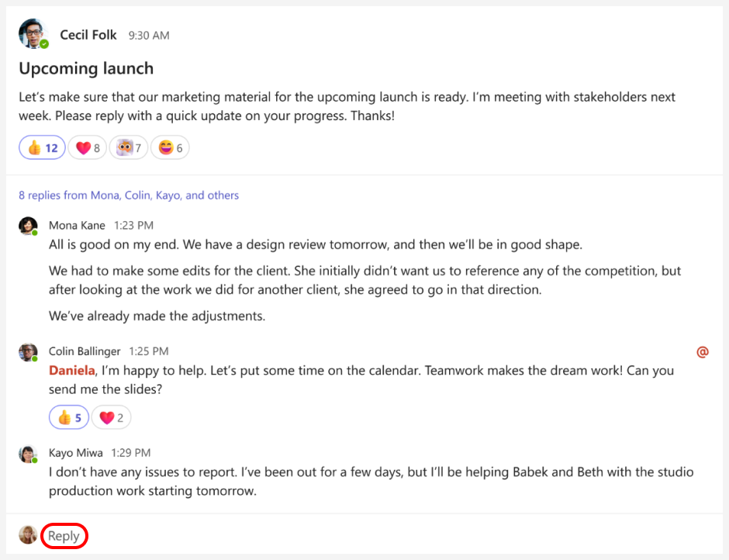729x560 pixels.
Task: Click Kayo Miwa's avatar
Action: [x=28, y=454]
